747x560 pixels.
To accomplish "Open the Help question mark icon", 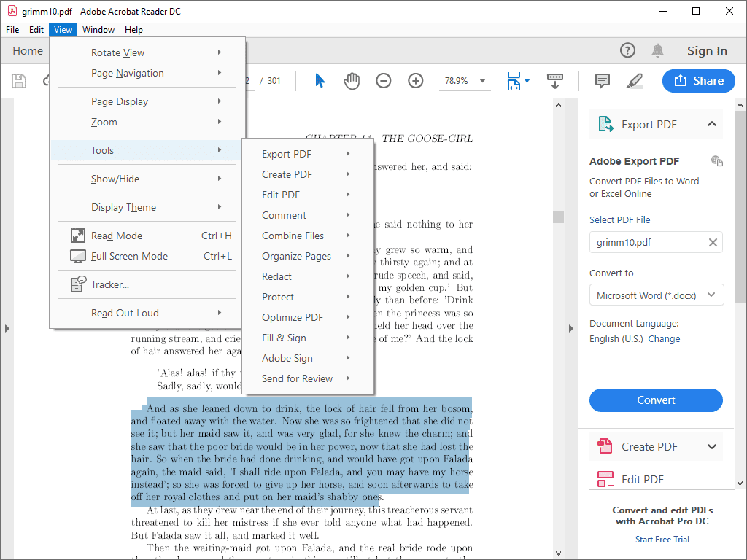I will tap(627, 50).
